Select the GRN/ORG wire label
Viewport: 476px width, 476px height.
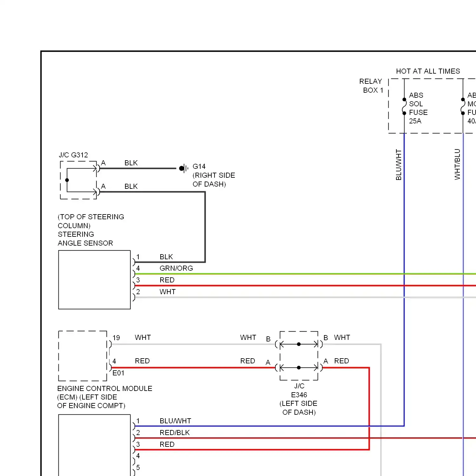point(176,268)
